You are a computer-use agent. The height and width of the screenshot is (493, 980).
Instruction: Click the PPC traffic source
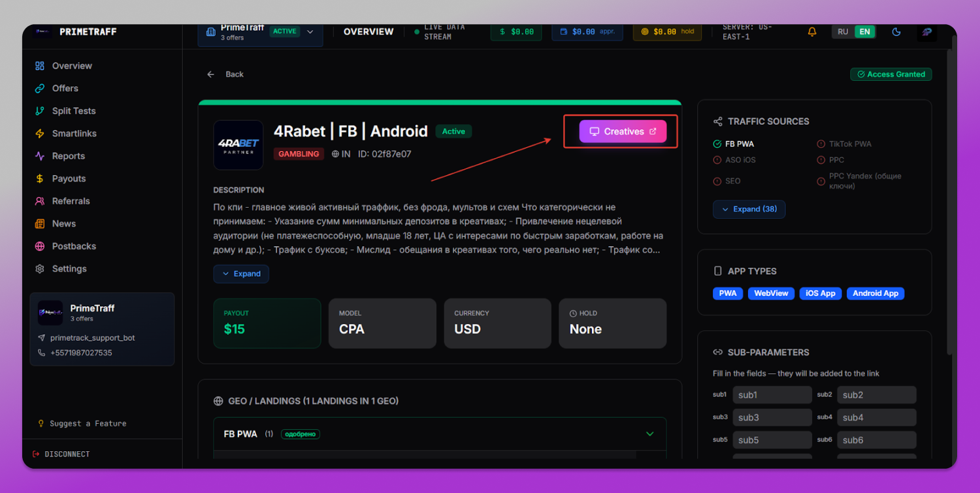pos(830,159)
